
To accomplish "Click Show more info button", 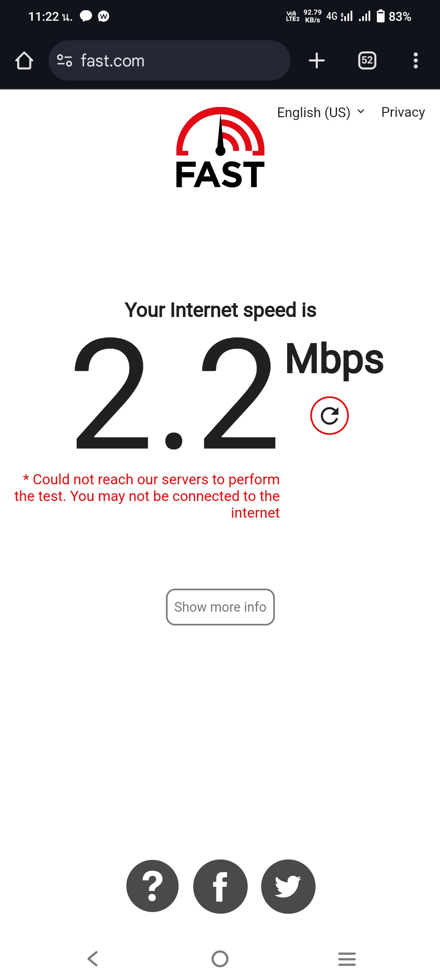I will 220,607.
